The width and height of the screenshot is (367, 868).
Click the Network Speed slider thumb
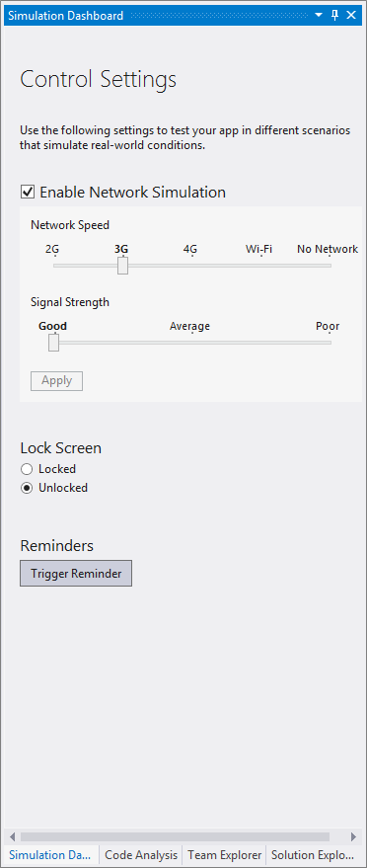tap(122, 266)
